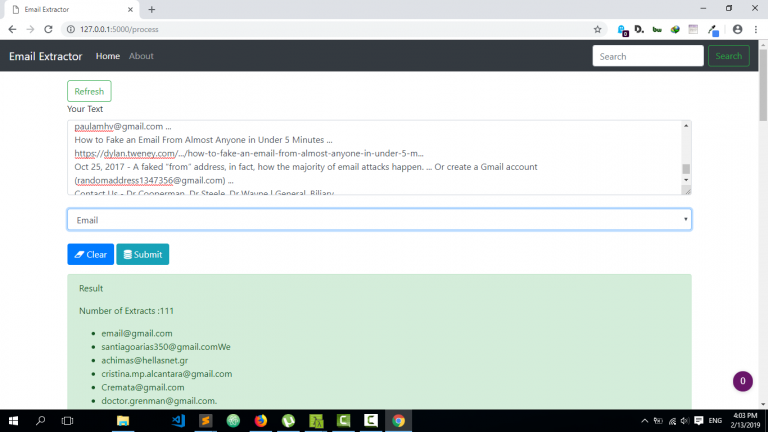Open the white C app in taskbar
The width and height of the screenshot is (768, 432).
371,421
